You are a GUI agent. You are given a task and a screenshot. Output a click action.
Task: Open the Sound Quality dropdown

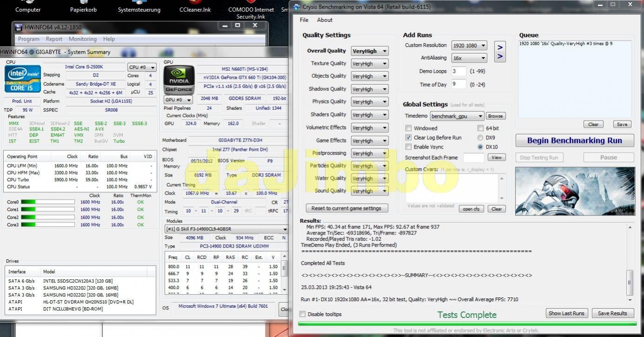(x=369, y=191)
